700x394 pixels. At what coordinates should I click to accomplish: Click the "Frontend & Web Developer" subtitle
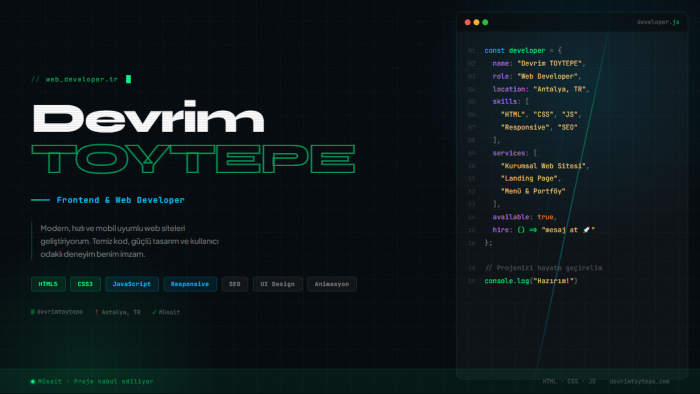[121, 200]
